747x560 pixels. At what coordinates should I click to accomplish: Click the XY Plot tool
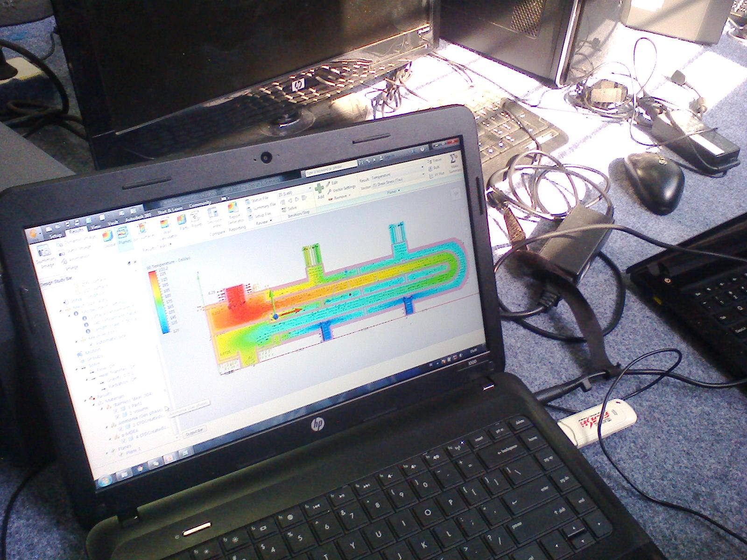(437, 174)
